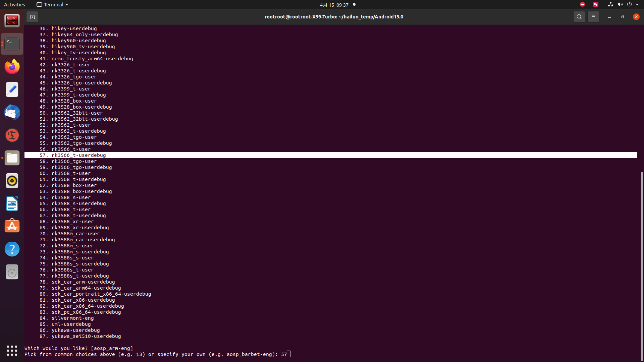Open clock and calendar at 09:37
This screenshot has height=362, width=644.
pos(334,5)
